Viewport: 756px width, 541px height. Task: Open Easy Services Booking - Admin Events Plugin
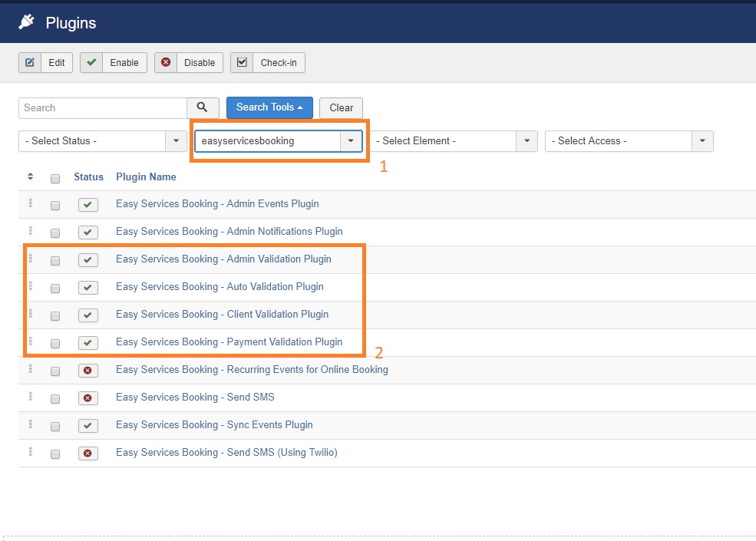coord(217,204)
